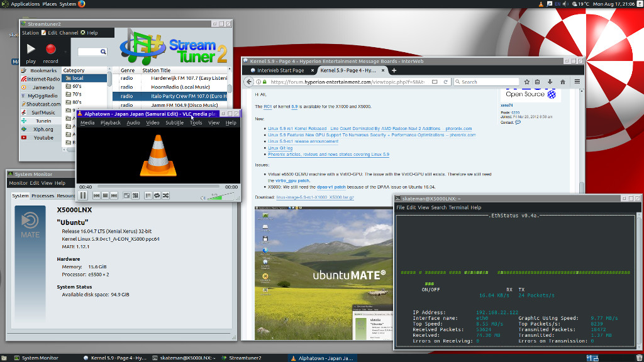
Task: Open the browser hamburger menu
Action: click(x=577, y=82)
